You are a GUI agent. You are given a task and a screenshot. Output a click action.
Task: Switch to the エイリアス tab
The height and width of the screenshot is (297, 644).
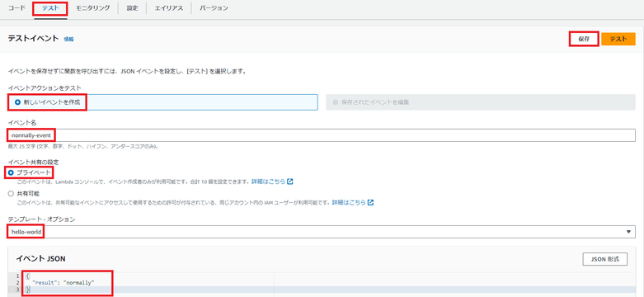click(169, 7)
